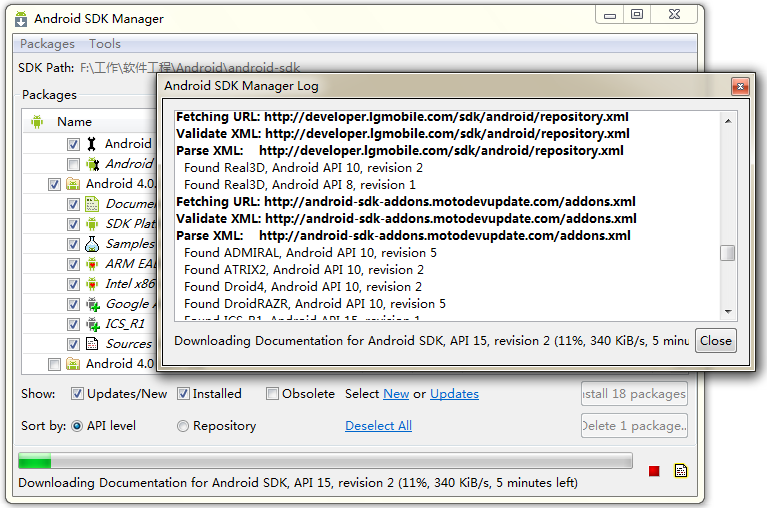Click the SDK Path text

(x=159, y=67)
